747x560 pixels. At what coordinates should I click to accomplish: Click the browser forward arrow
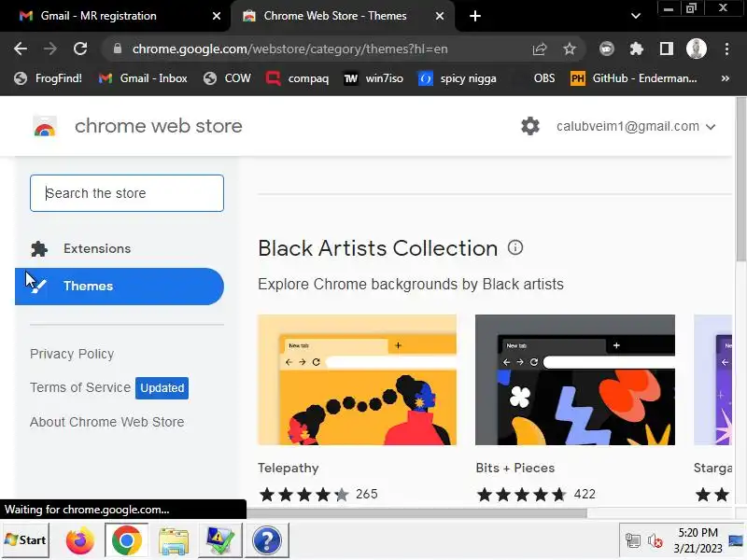tap(50, 49)
